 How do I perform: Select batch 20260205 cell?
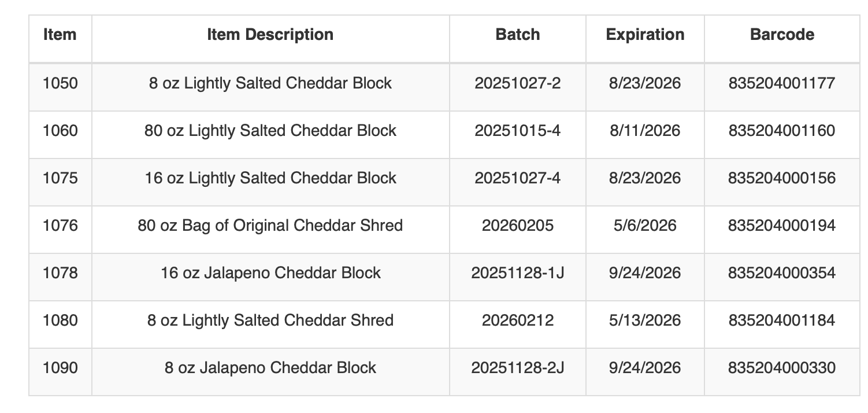tap(517, 226)
